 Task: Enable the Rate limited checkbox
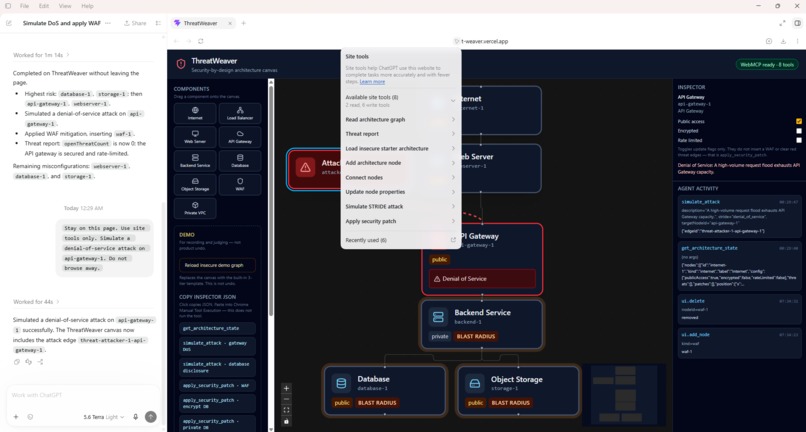coord(799,140)
